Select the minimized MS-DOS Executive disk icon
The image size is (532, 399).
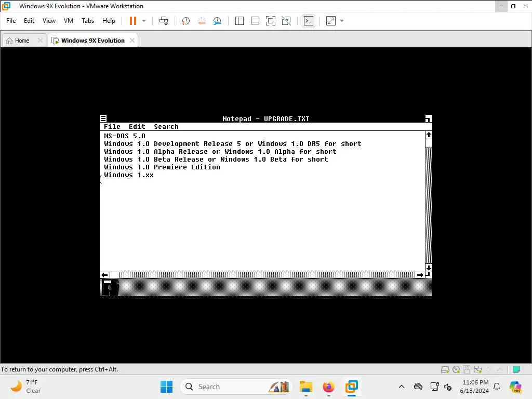(x=110, y=287)
